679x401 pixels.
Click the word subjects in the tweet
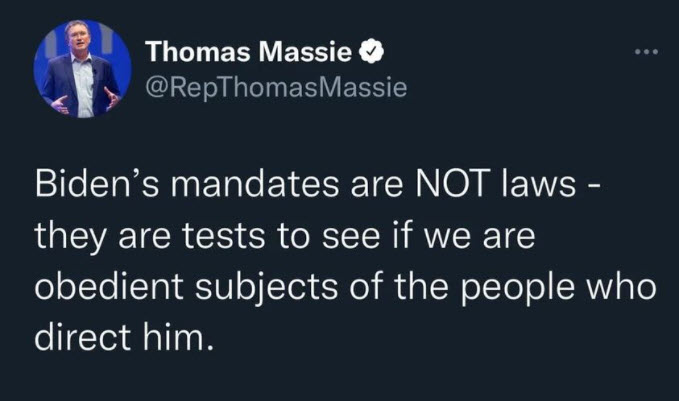(x=266, y=287)
